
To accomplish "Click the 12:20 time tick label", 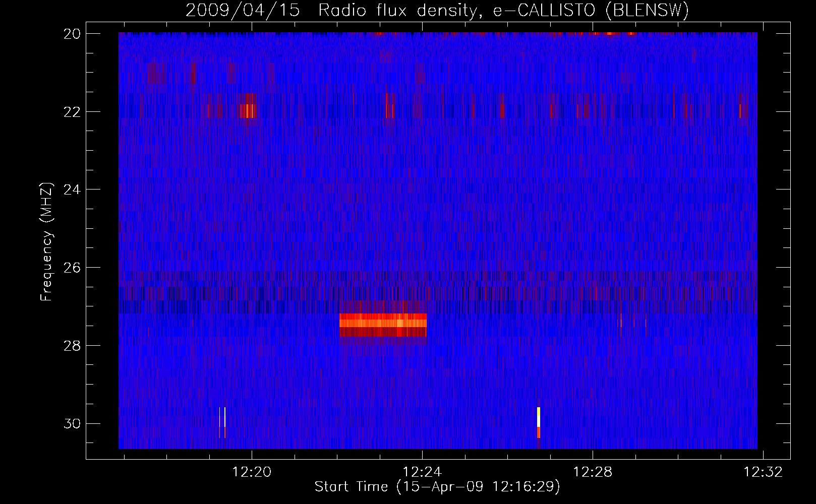I will 252,472.
